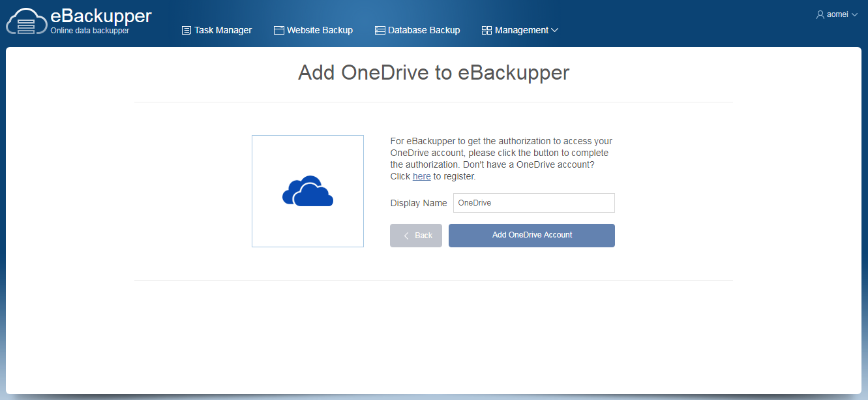Click the 'Display Name' label
868x400 pixels.
pyautogui.click(x=419, y=203)
